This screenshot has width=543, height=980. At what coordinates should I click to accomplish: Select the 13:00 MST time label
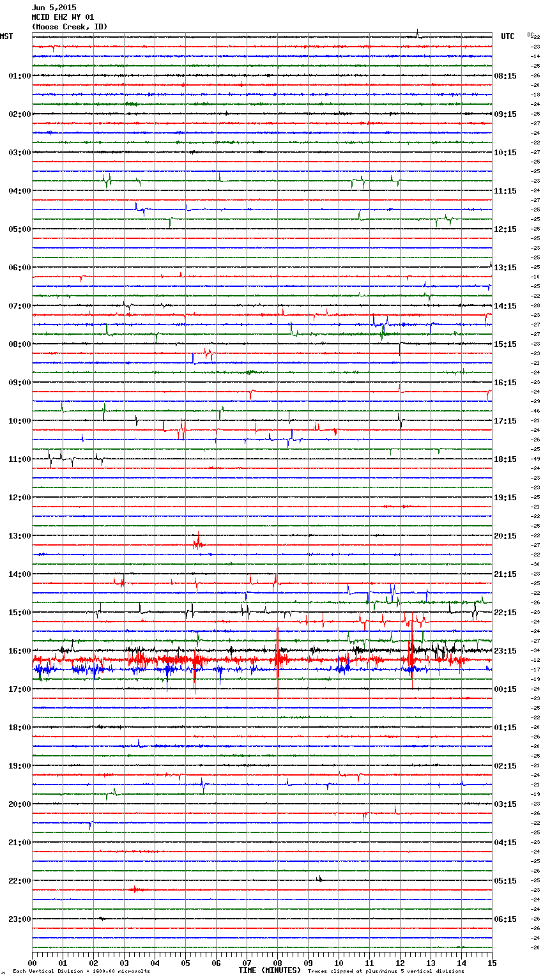pyautogui.click(x=20, y=536)
